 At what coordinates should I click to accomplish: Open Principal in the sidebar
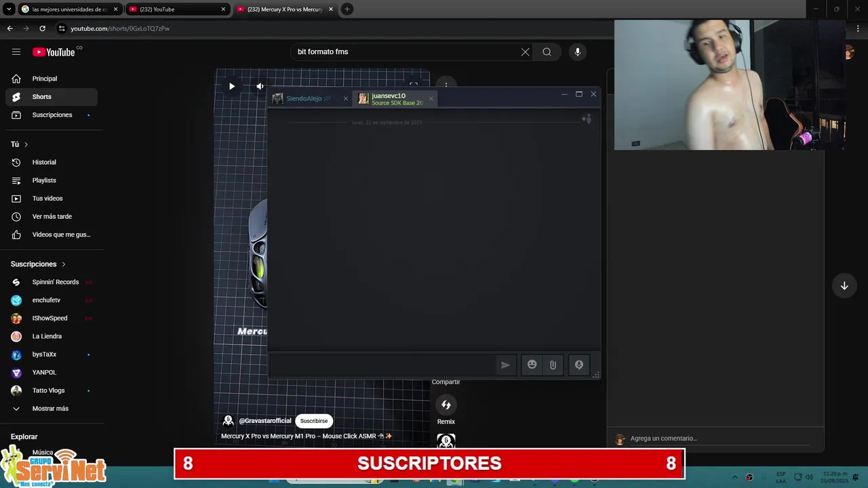(x=52, y=79)
